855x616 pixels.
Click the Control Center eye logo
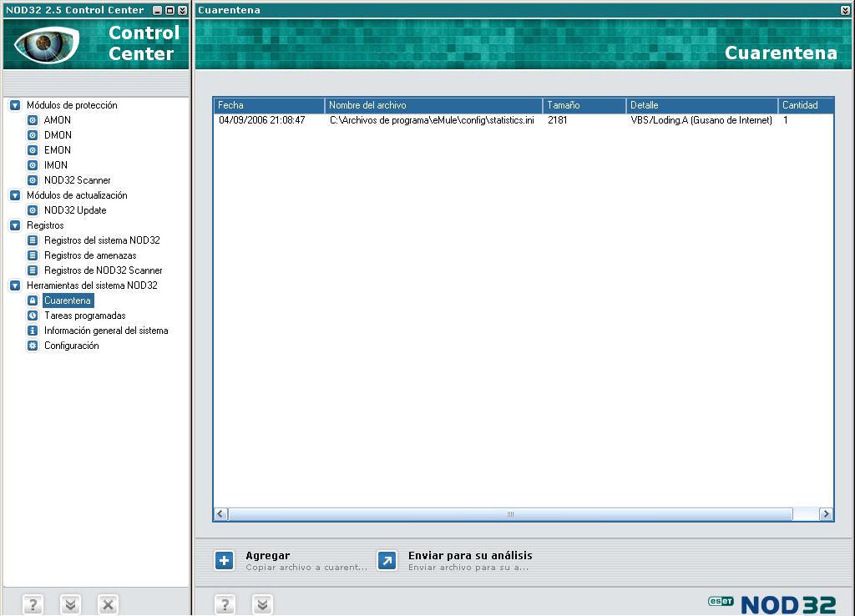click(47, 43)
